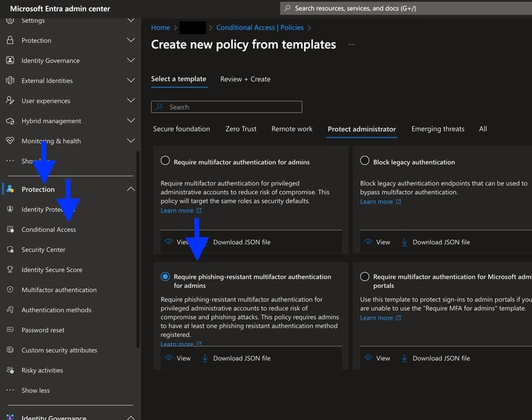Click the magnifier icon in top search bar
The image size is (532, 420).
[287, 8]
